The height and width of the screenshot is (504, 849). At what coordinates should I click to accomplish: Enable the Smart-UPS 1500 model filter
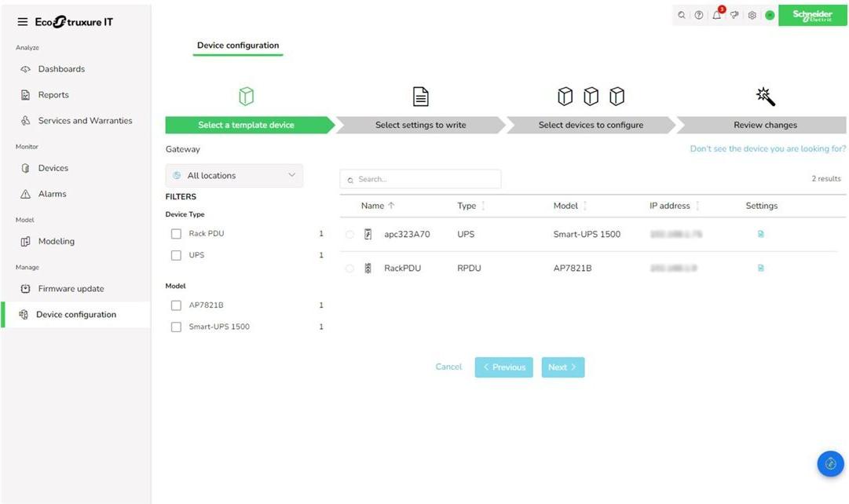pyautogui.click(x=176, y=327)
